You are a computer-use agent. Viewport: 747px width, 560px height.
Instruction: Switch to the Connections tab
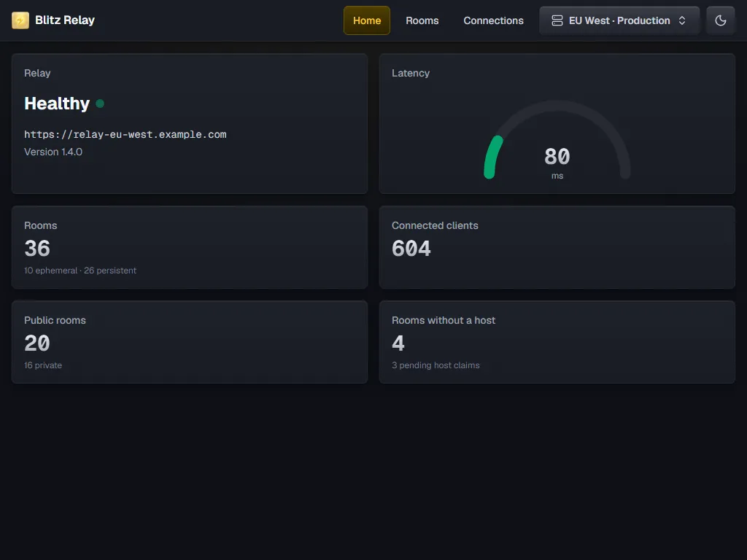(x=493, y=20)
